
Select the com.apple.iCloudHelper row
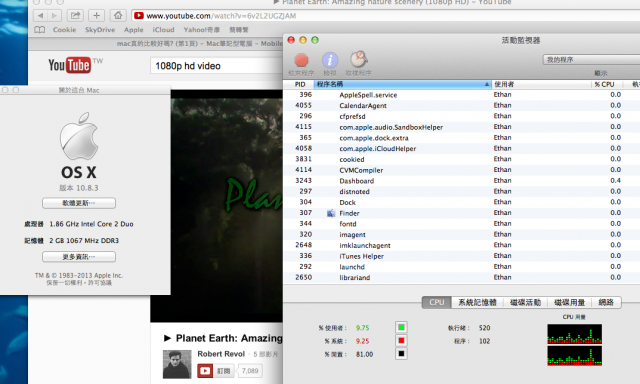click(461, 149)
